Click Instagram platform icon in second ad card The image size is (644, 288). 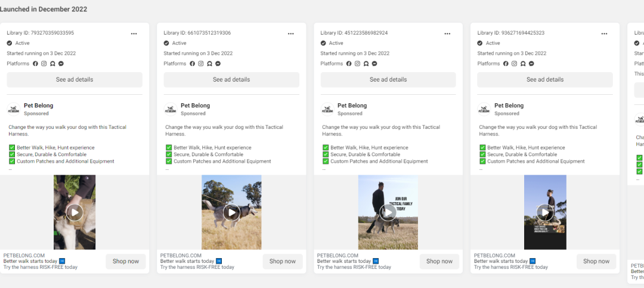pyautogui.click(x=201, y=64)
